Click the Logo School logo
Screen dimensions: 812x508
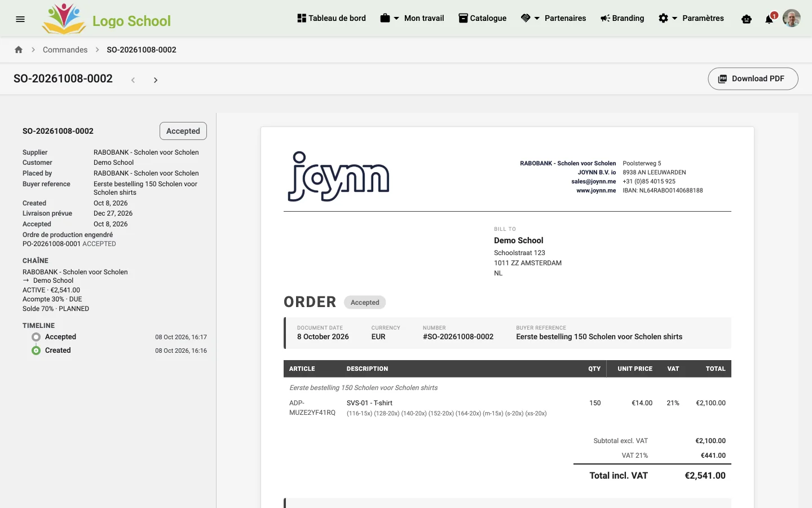click(x=106, y=19)
